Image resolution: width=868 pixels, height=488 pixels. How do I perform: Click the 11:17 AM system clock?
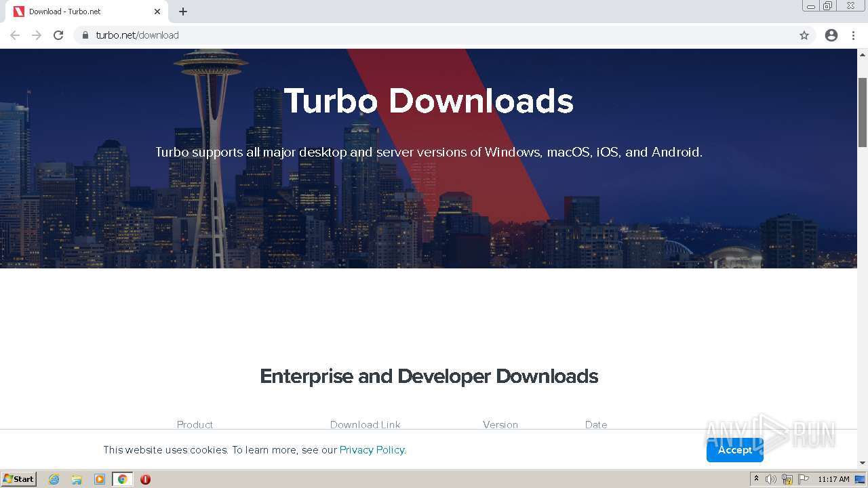pos(833,479)
